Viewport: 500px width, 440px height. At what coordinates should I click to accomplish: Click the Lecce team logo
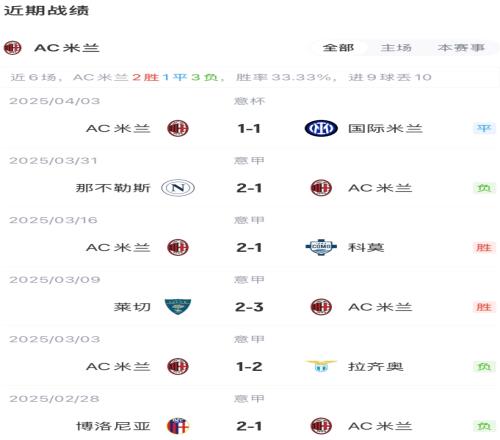[x=178, y=307]
